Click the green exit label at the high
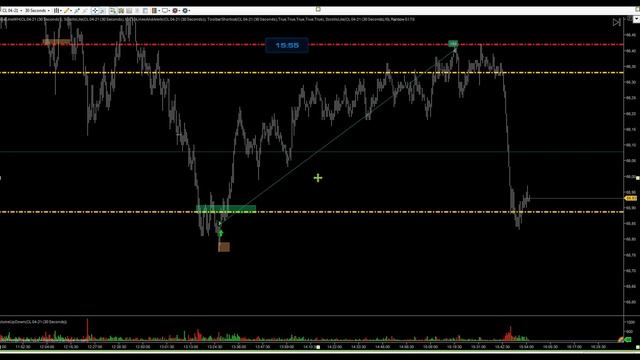Viewport: 640px width, 360px height. pos(453,44)
